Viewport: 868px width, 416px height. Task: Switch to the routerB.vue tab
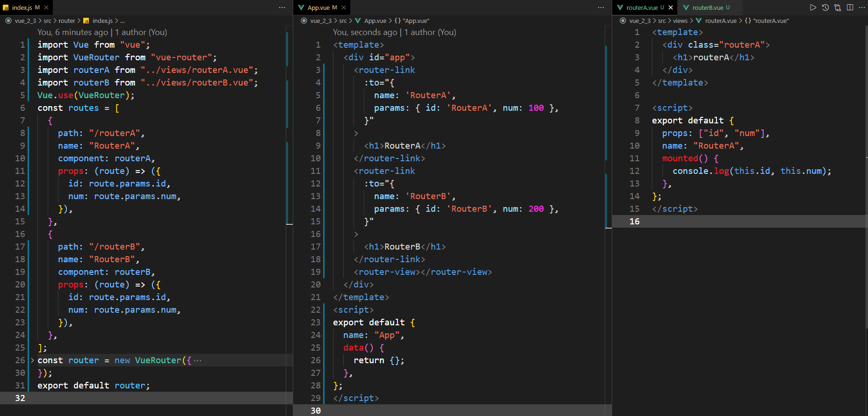coord(707,7)
